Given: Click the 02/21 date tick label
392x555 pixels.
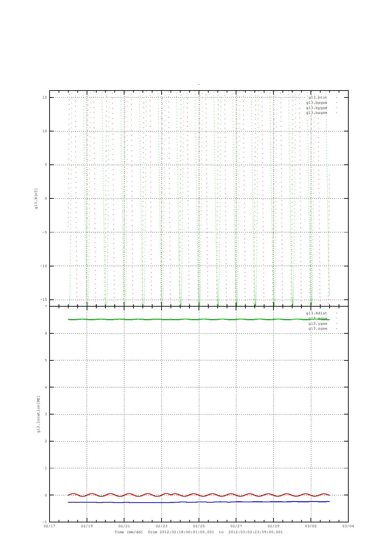Looking at the screenshot, I should [x=124, y=526].
